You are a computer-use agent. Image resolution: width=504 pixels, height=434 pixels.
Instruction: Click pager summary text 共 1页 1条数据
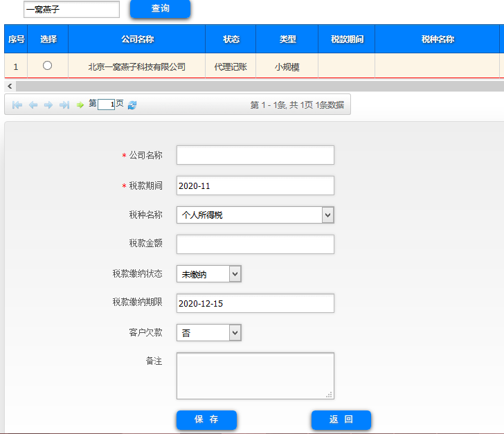click(316, 105)
